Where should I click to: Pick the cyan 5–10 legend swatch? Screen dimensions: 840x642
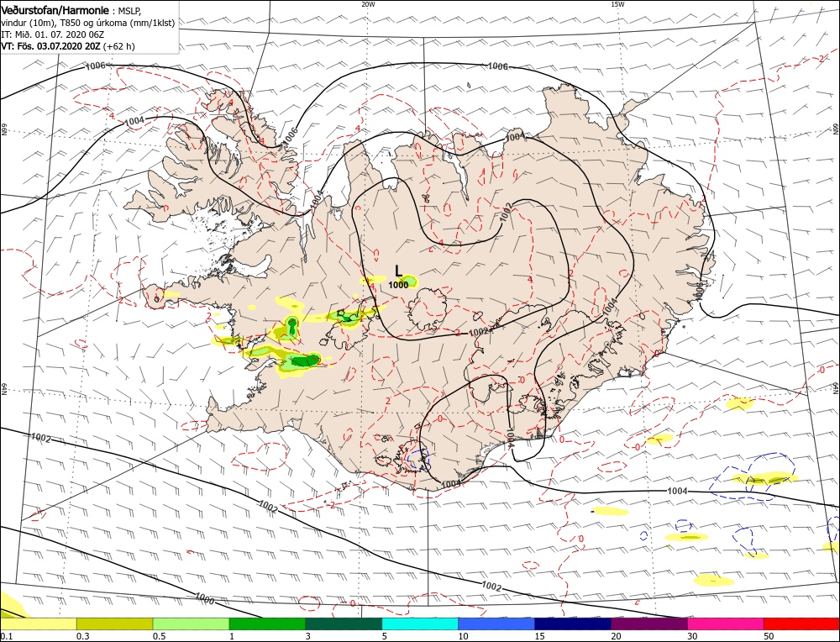[x=420, y=624]
